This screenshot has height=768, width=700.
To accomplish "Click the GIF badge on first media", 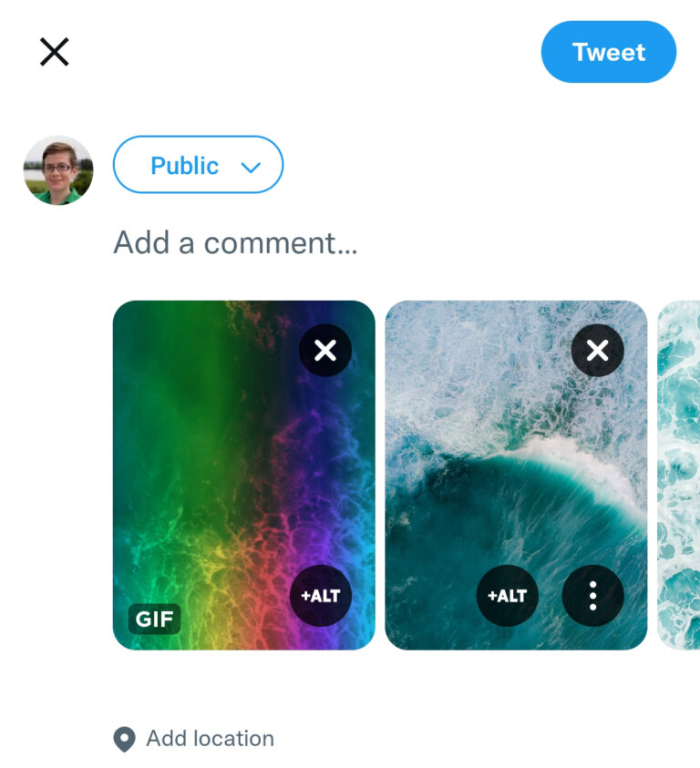I will pos(154,620).
